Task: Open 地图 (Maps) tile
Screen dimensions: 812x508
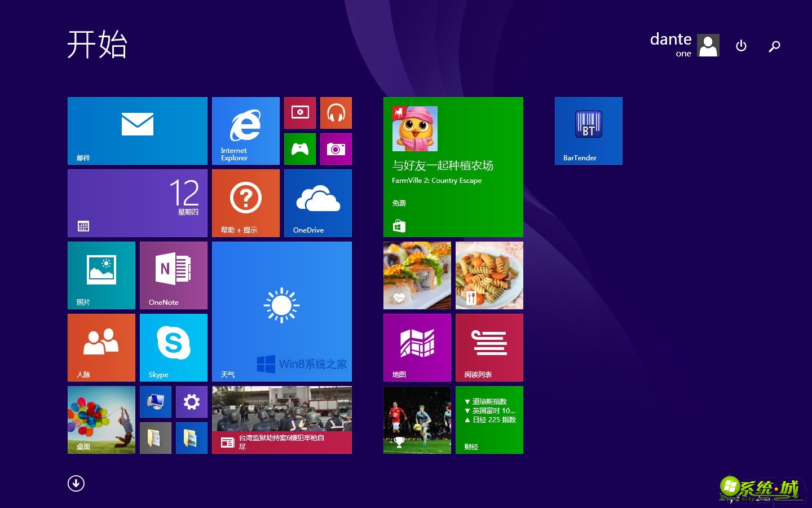Action: 417,347
